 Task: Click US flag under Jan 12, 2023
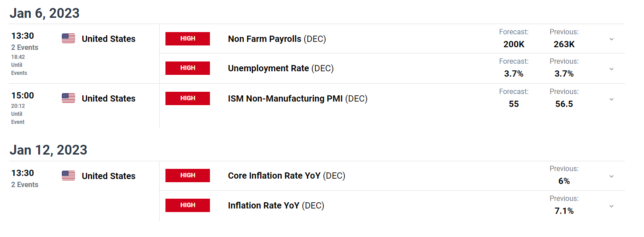pos(68,176)
